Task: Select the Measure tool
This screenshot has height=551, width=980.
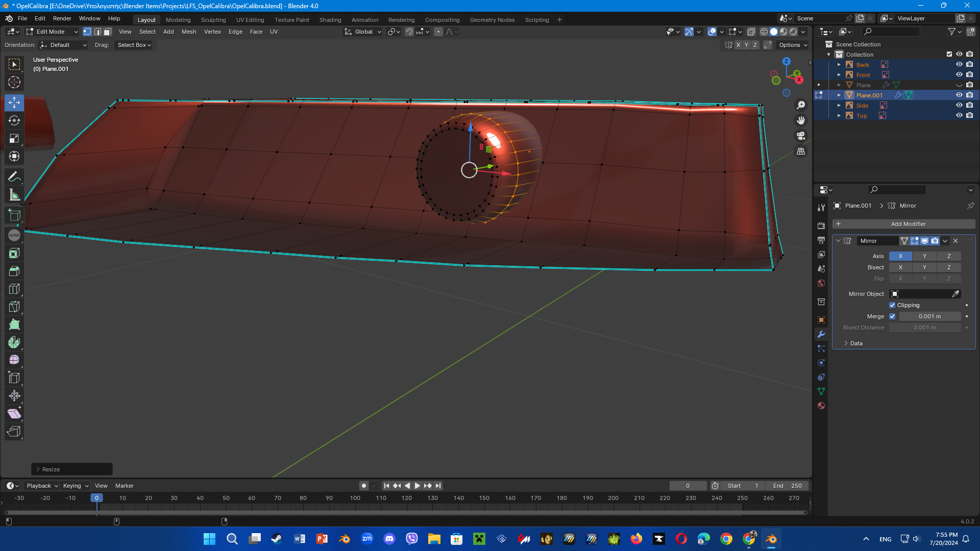Action: point(14,195)
